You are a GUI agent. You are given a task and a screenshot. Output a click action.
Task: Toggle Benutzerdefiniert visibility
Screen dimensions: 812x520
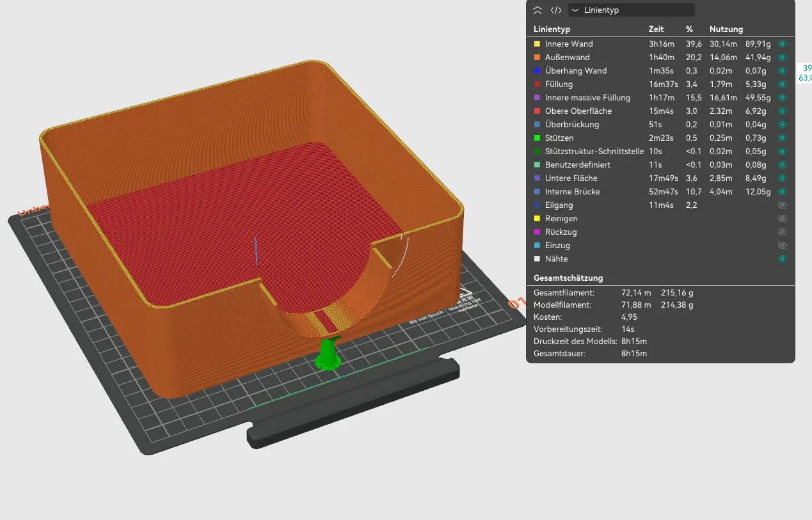(x=782, y=165)
